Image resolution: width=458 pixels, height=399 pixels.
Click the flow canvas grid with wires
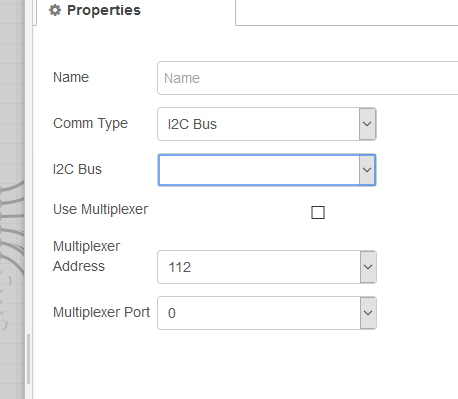[x=12, y=199]
